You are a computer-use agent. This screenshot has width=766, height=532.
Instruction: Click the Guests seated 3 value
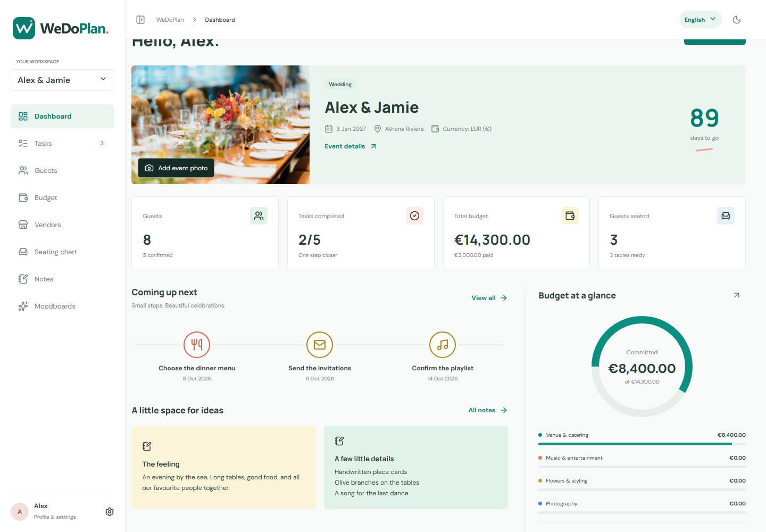[614, 240]
